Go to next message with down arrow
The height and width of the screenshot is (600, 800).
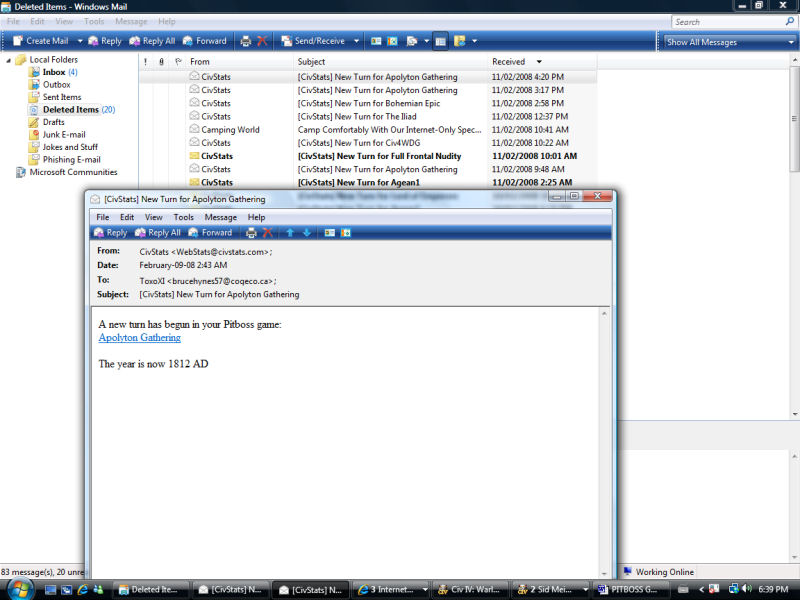coord(306,233)
